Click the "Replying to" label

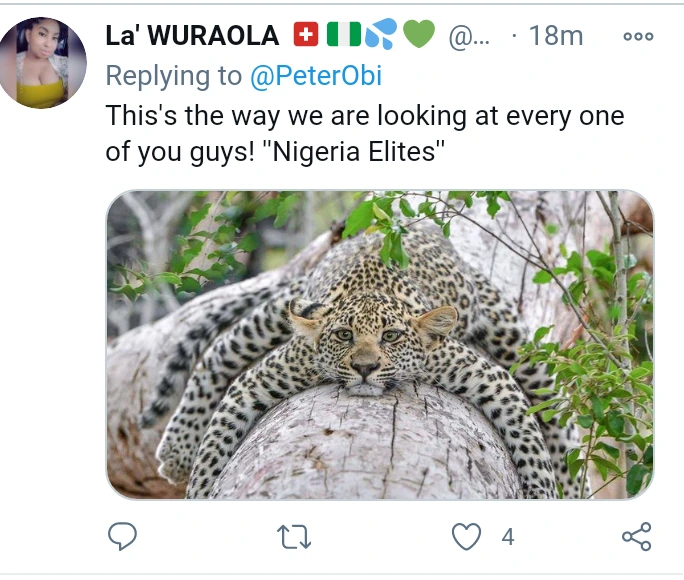click(x=173, y=76)
